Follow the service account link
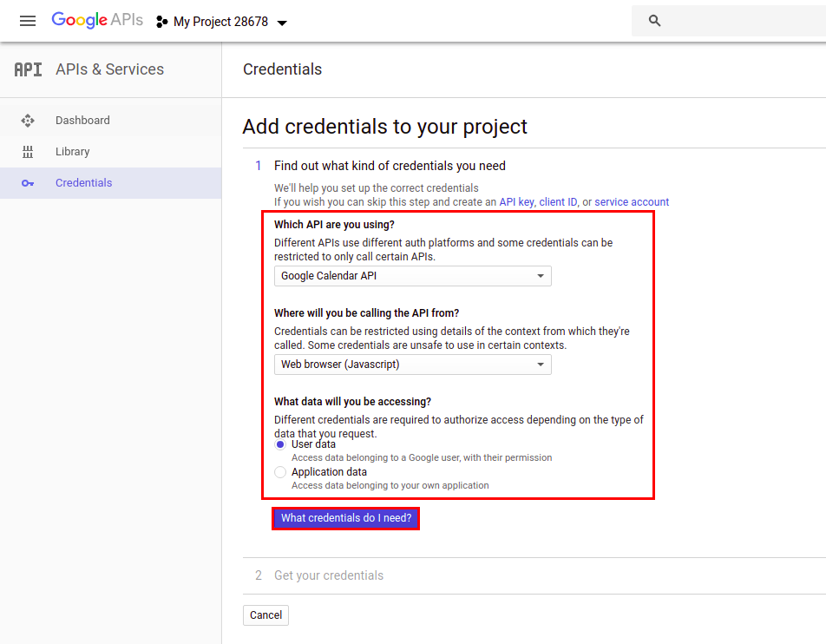This screenshot has width=826, height=644. pyautogui.click(x=632, y=202)
